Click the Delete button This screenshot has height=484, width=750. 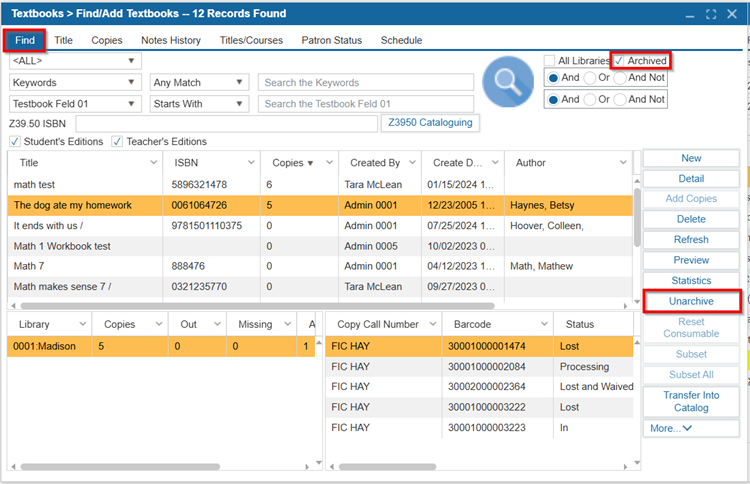point(691,219)
